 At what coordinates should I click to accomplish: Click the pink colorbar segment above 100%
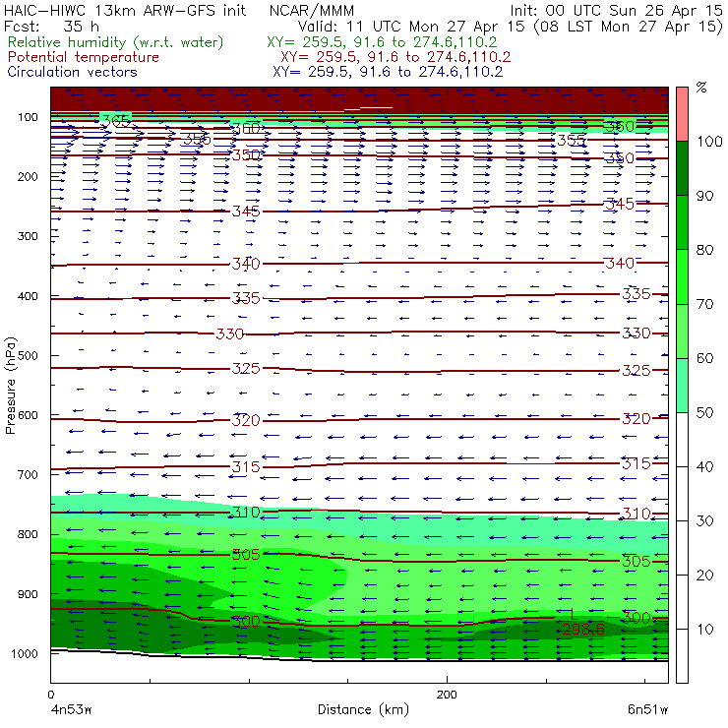click(x=682, y=114)
